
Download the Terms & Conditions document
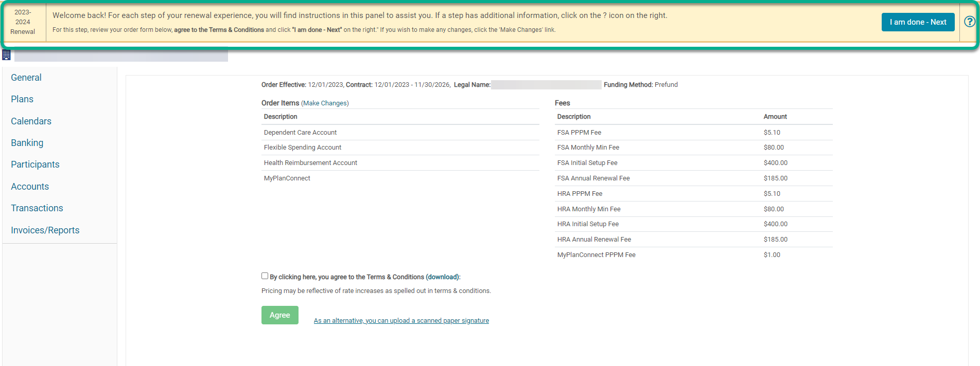pos(443,277)
